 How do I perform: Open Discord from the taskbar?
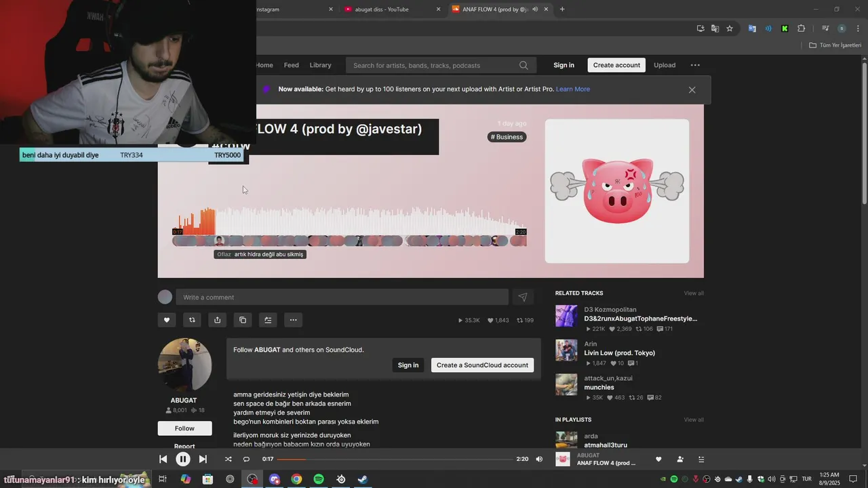(274, 479)
